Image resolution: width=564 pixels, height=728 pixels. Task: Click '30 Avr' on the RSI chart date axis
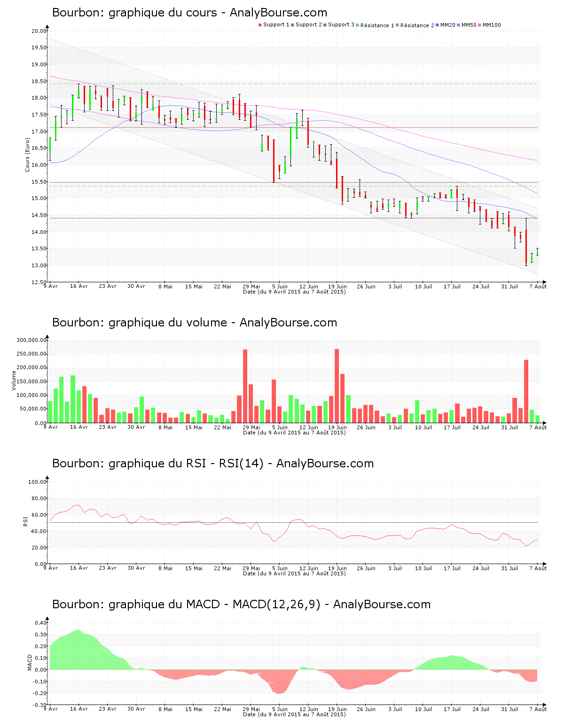[x=136, y=568]
